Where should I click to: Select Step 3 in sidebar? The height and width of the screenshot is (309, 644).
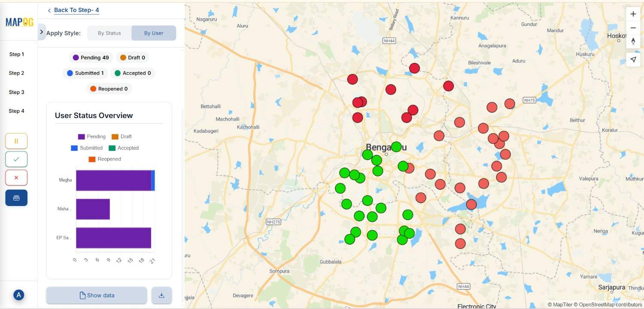[17, 92]
